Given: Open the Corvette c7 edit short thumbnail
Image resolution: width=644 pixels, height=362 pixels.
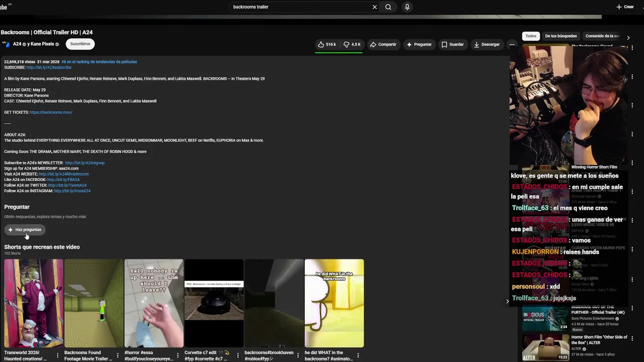Looking at the screenshot, I should tap(214, 303).
